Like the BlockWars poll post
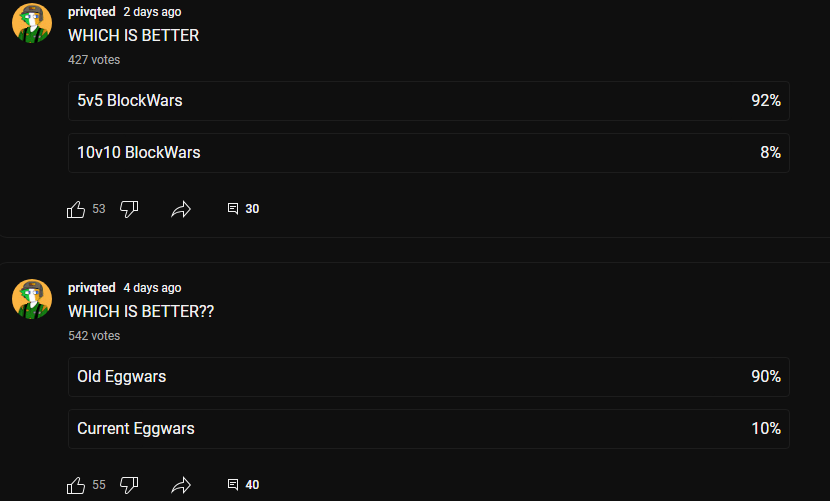 coord(76,209)
